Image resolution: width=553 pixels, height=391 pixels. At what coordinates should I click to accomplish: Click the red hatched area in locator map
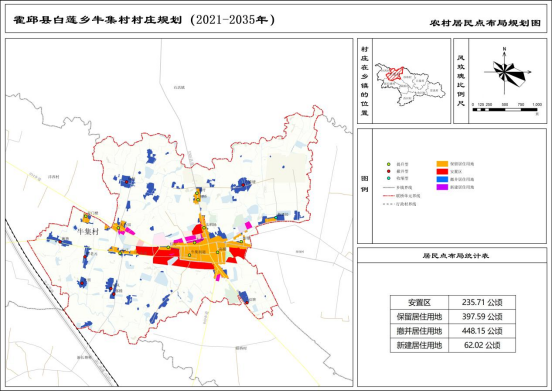pos(395,73)
